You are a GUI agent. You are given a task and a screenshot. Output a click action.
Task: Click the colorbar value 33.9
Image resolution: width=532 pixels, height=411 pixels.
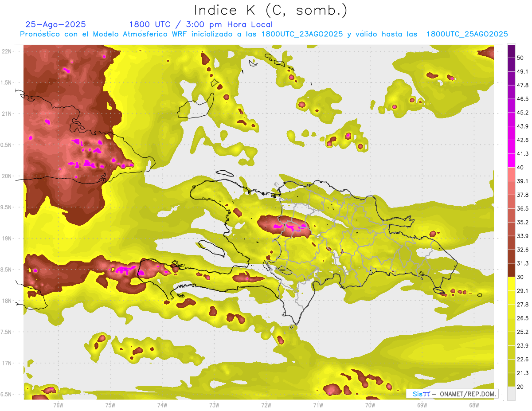pyautogui.click(x=522, y=236)
